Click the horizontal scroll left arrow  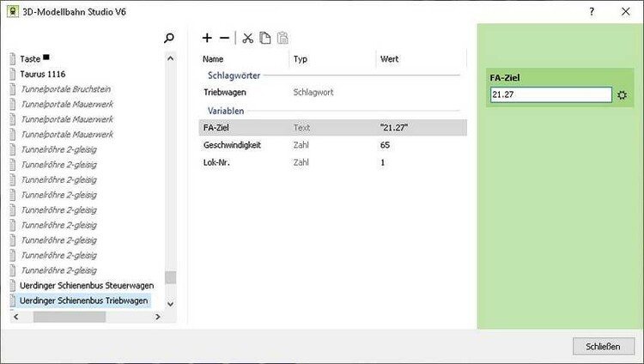[x=16, y=317]
